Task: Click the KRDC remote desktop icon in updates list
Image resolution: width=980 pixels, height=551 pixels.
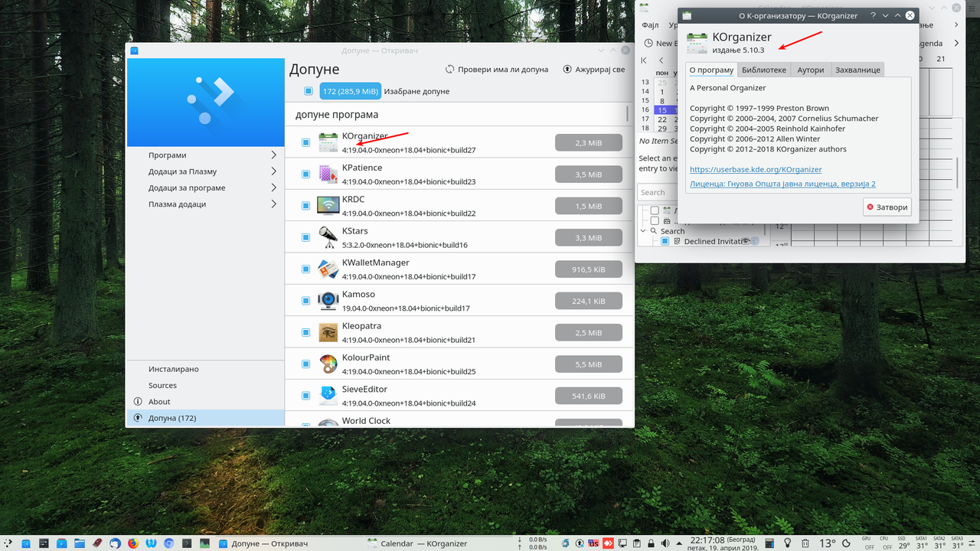Action: point(328,206)
